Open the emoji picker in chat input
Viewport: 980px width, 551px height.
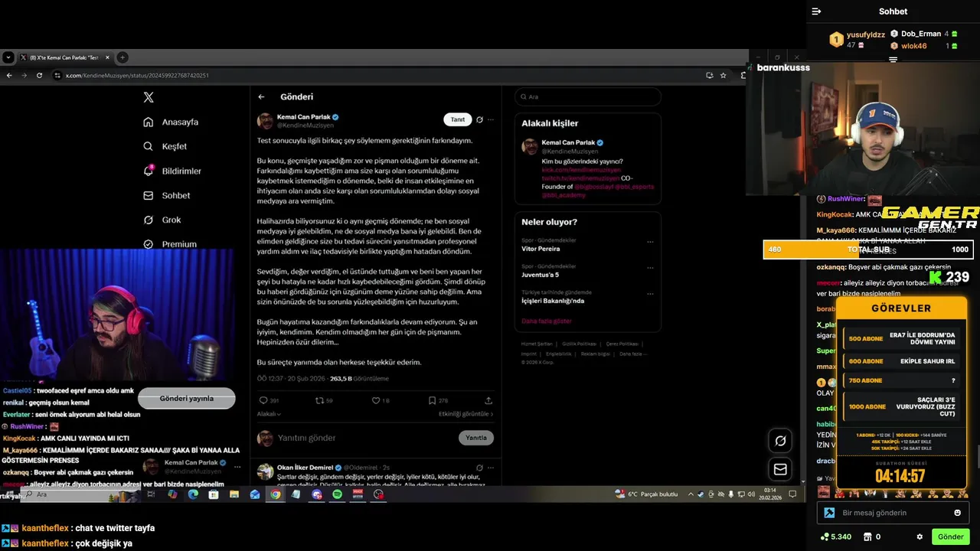pyautogui.click(x=957, y=513)
